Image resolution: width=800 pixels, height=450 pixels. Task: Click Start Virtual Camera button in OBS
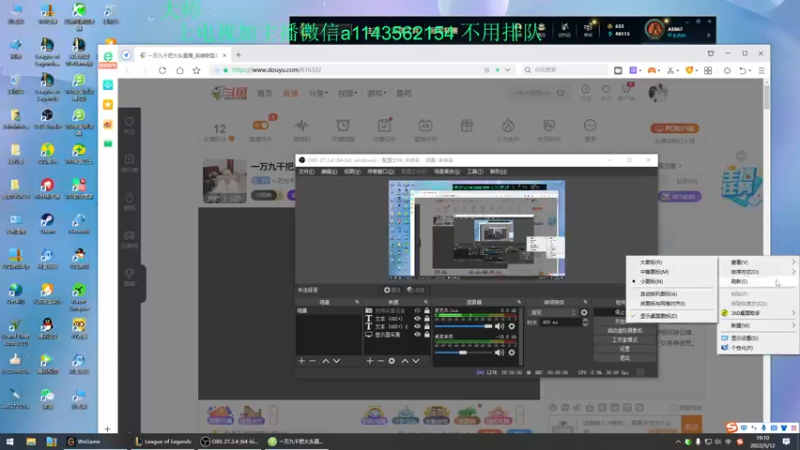pos(624,331)
